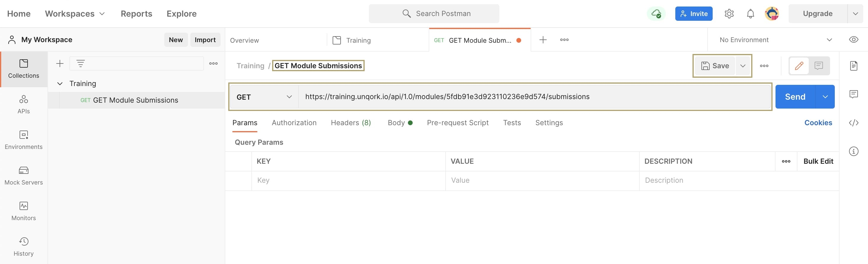Open the GET method dropdown
The width and height of the screenshot is (868, 264).
click(x=264, y=97)
